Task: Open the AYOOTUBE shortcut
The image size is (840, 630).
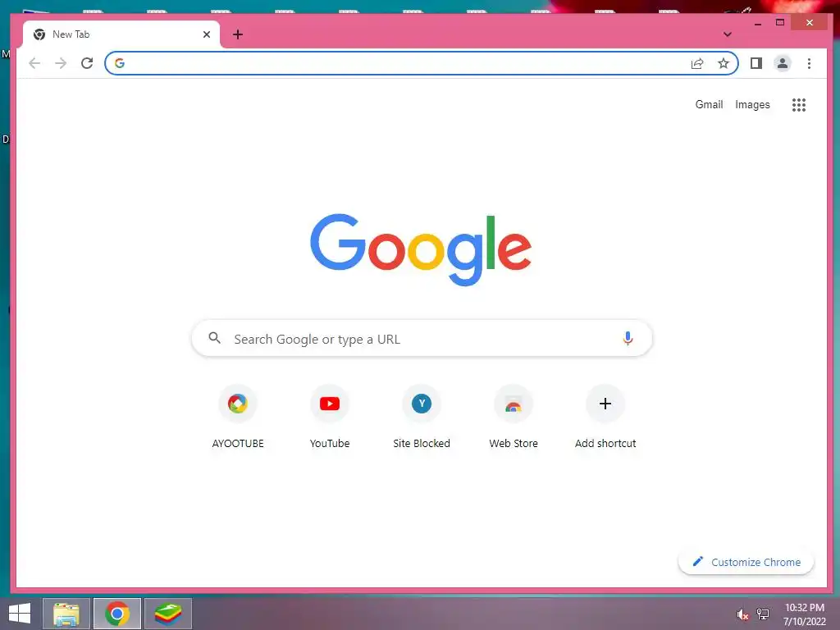Action: click(238, 417)
